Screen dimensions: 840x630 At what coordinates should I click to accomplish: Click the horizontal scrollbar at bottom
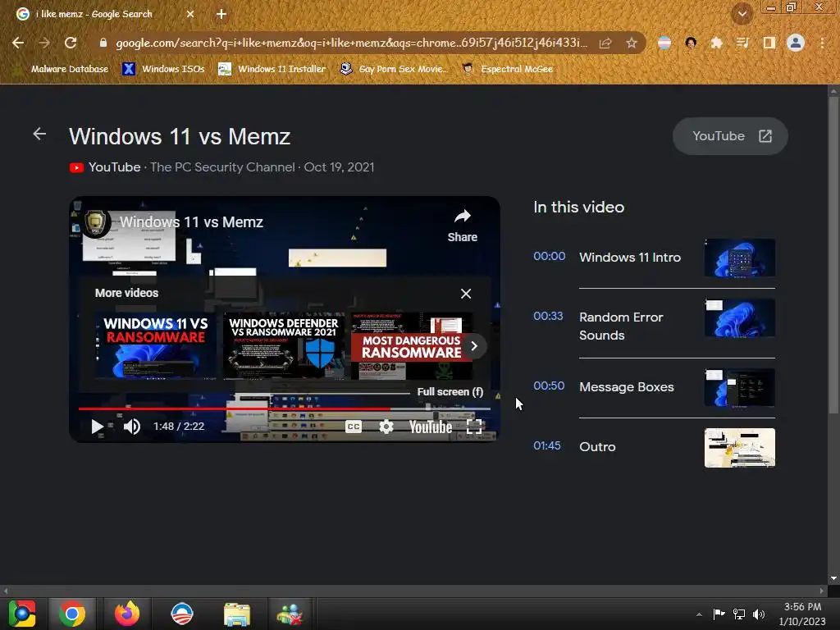[x=413, y=591]
